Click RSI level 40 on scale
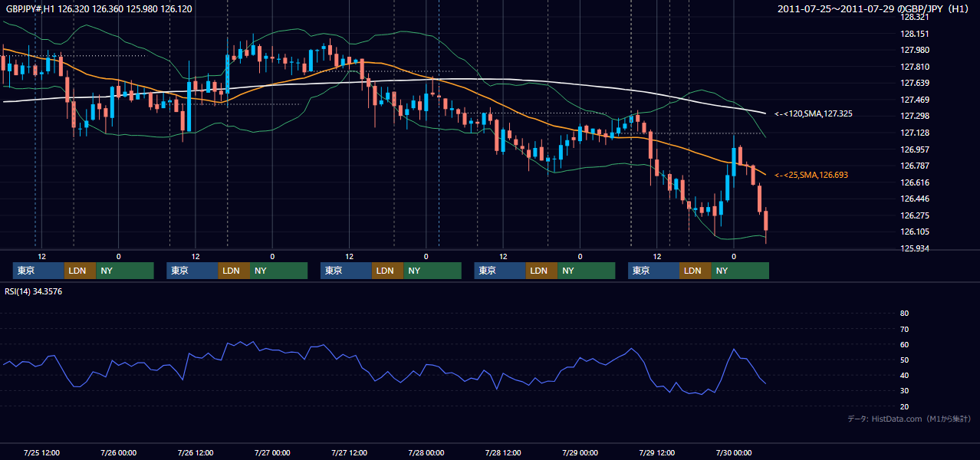Viewport: 980px width, 460px height. pyautogui.click(x=904, y=375)
